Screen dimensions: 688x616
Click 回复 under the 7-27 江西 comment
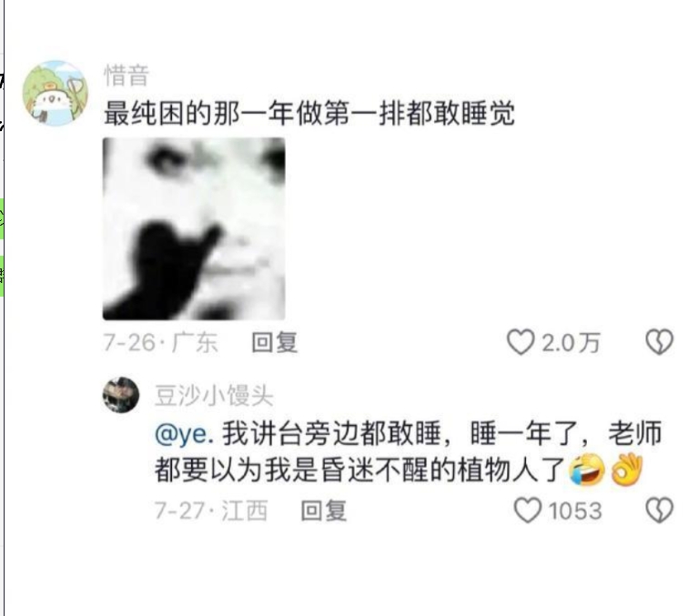[x=324, y=510]
